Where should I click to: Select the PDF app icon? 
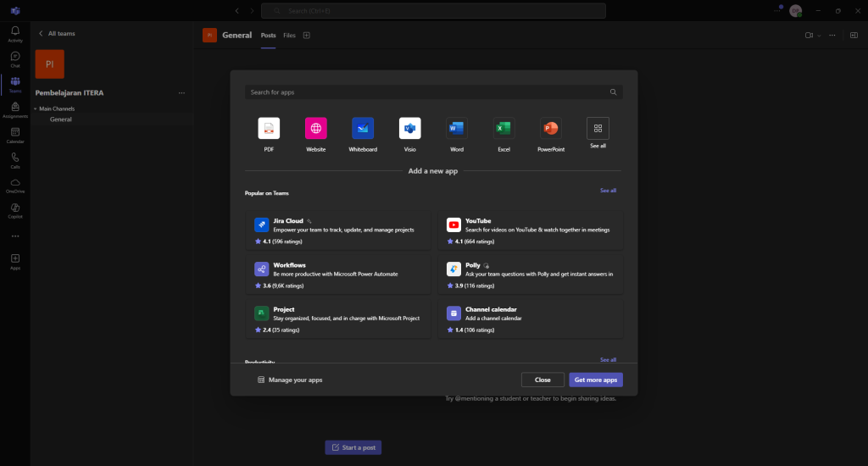(269, 129)
